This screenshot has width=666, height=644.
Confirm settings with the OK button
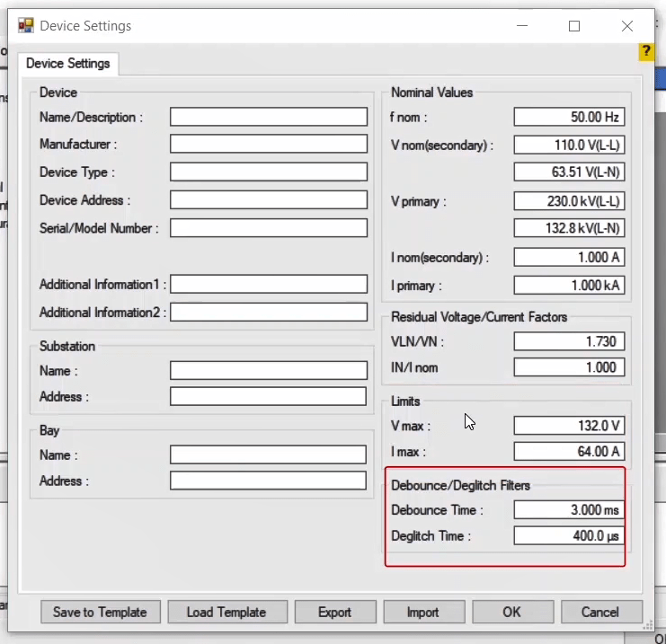click(512, 612)
